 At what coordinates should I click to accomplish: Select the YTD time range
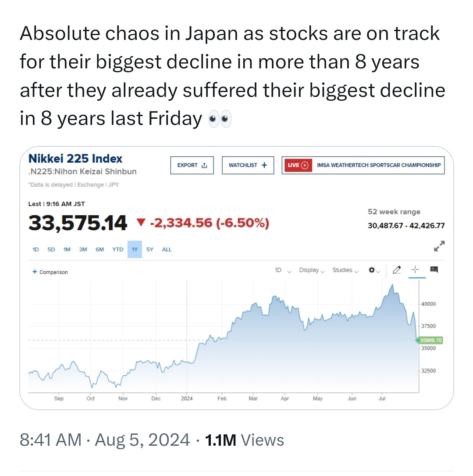pos(118,249)
